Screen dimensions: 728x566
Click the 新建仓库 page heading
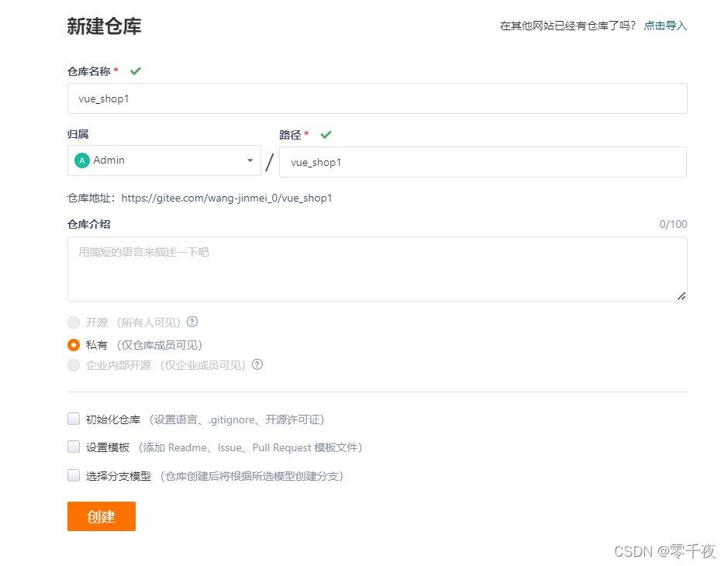point(104,26)
